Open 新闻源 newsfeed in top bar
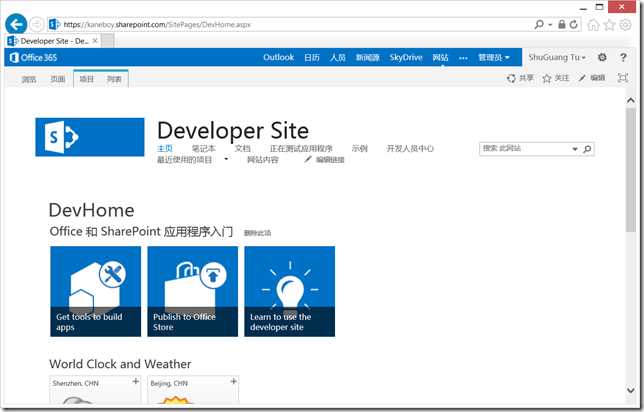This screenshot has width=644, height=412. [368, 58]
